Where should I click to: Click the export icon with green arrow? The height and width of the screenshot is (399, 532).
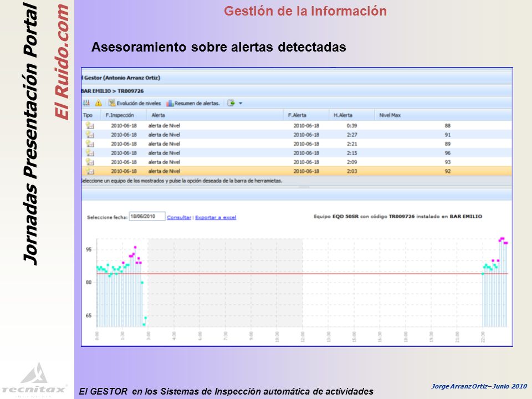[231, 103]
